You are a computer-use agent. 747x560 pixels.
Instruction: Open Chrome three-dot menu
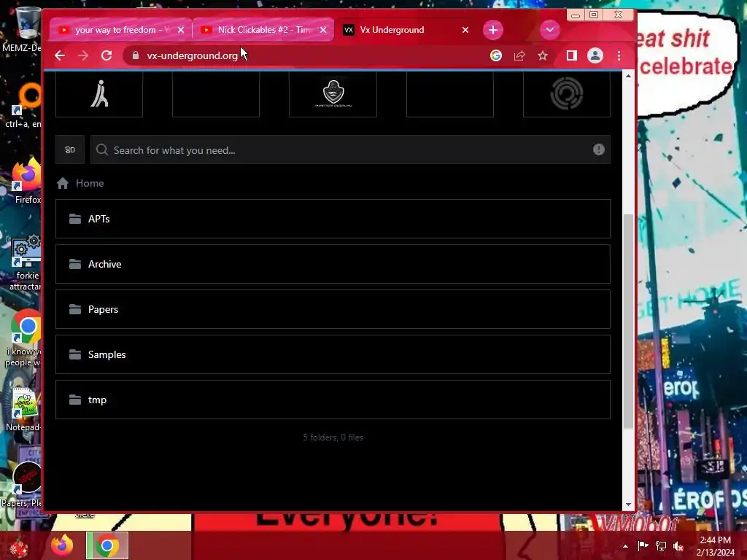pyautogui.click(x=619, y=55)
